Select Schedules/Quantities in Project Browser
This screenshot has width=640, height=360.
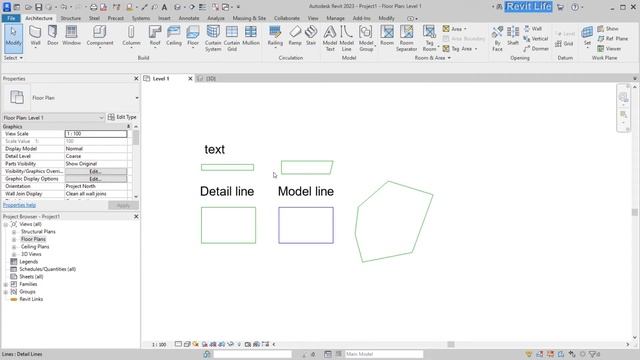[x=47, y=269]
